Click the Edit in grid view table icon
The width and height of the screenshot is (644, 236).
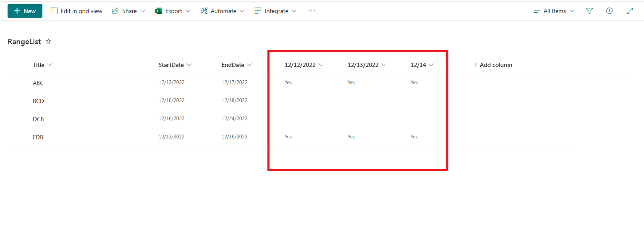point(54,11)
